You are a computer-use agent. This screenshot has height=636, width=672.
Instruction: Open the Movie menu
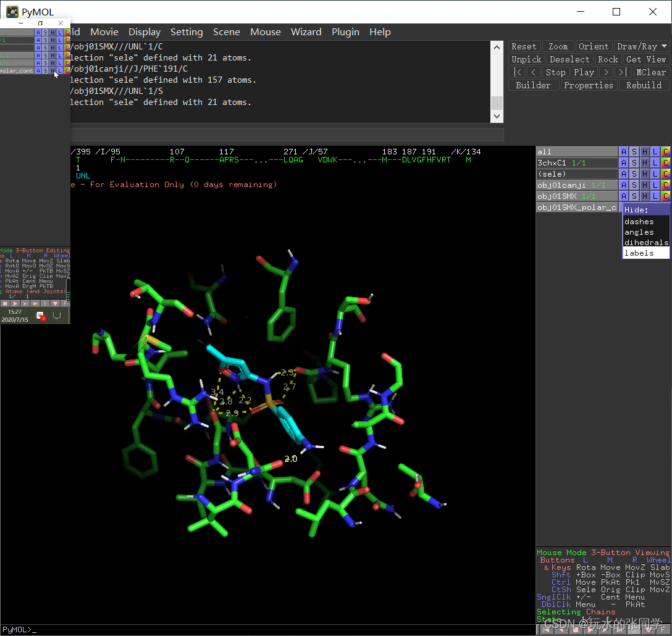pyautogui.click(x=104, y=32)
